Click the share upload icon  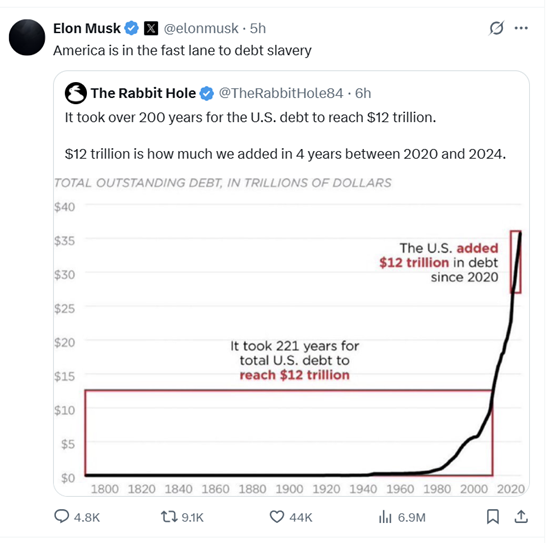pos(521,517)
